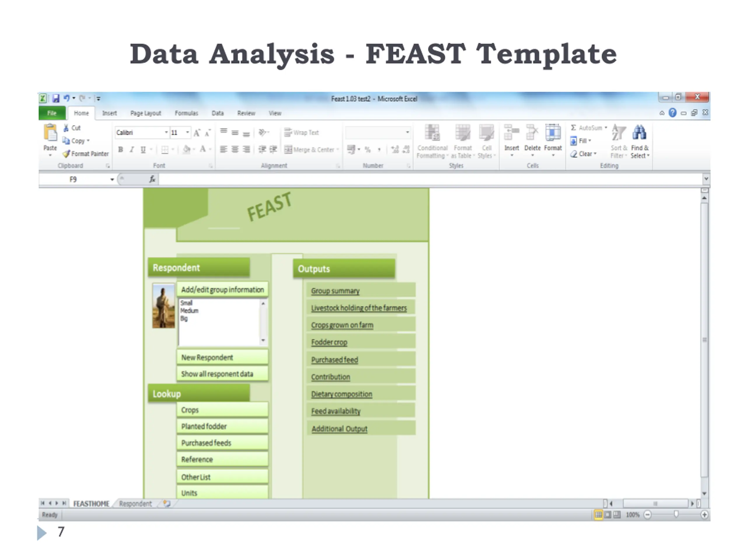747x560 pixels.
Task: Open Conditional Formatting
Action: [x=432, y=141]
